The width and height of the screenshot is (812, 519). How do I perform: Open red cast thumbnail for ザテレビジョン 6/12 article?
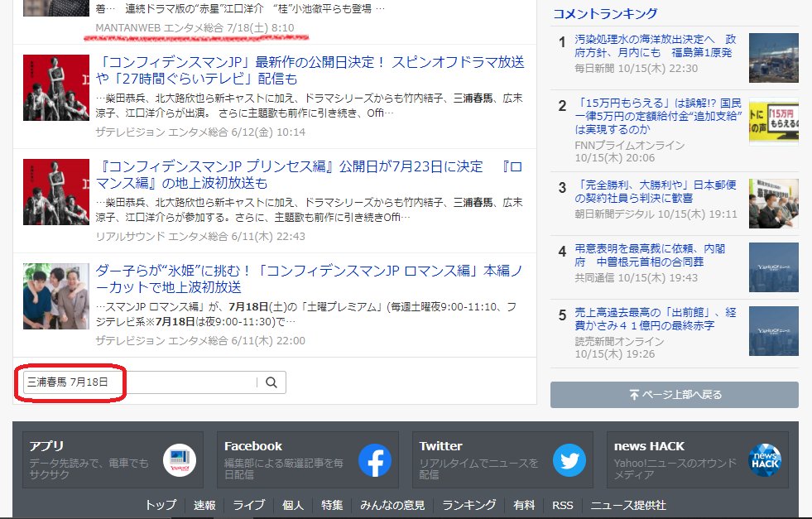click(56, 88)
